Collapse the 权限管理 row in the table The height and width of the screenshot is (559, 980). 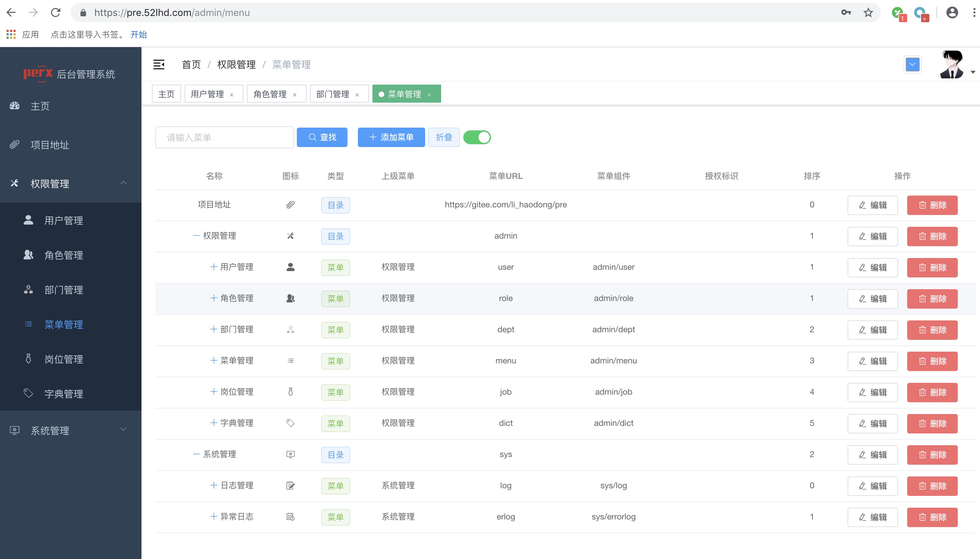[196, 236]
